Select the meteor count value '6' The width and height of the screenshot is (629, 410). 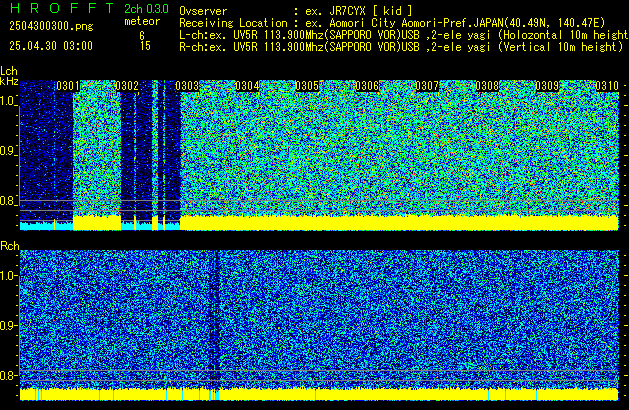142,36
